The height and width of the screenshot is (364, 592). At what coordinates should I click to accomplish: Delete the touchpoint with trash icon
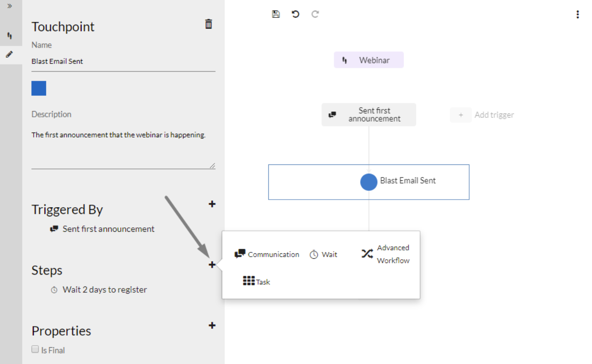pos(209,24)
